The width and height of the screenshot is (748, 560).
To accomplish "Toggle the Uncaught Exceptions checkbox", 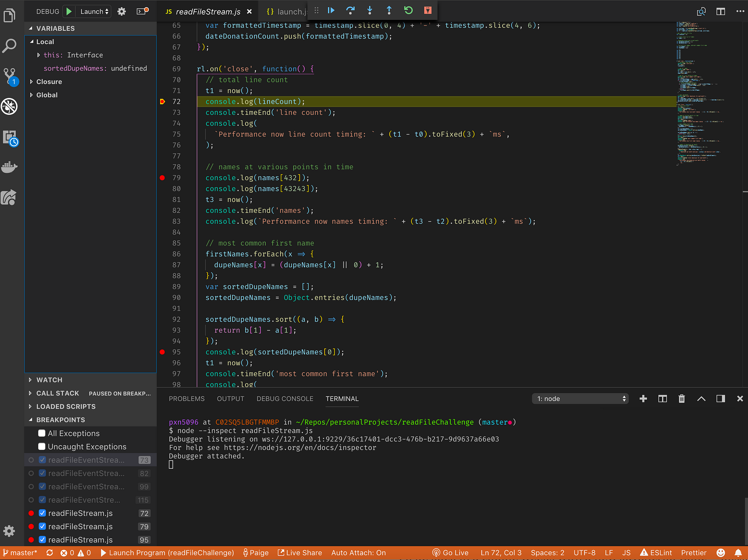I will [x=41, y=446].
